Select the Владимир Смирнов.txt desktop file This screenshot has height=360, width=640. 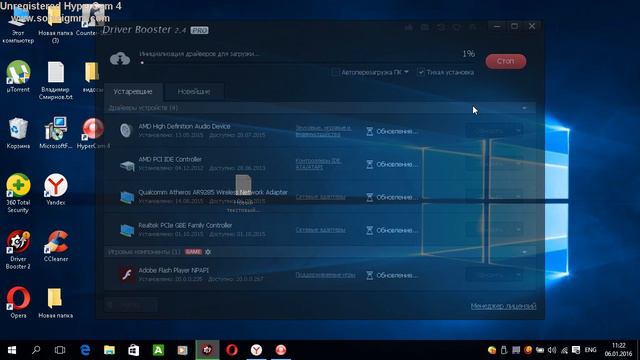(x=56, y=80)
